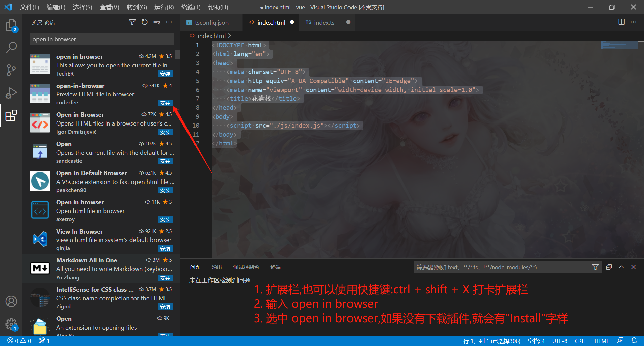The height and width of the screenshot is (346, 644).
Task: Open the Accounts icon above settings
Action: tap(11, 301)
